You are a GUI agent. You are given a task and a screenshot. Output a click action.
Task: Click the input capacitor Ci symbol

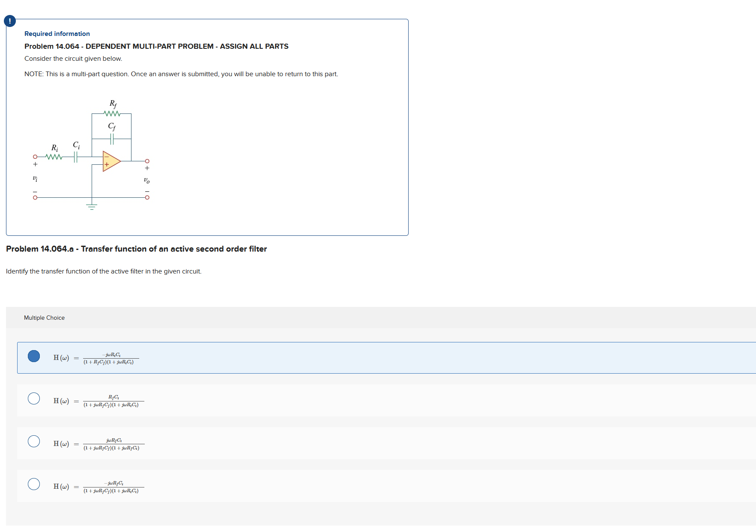76,158
